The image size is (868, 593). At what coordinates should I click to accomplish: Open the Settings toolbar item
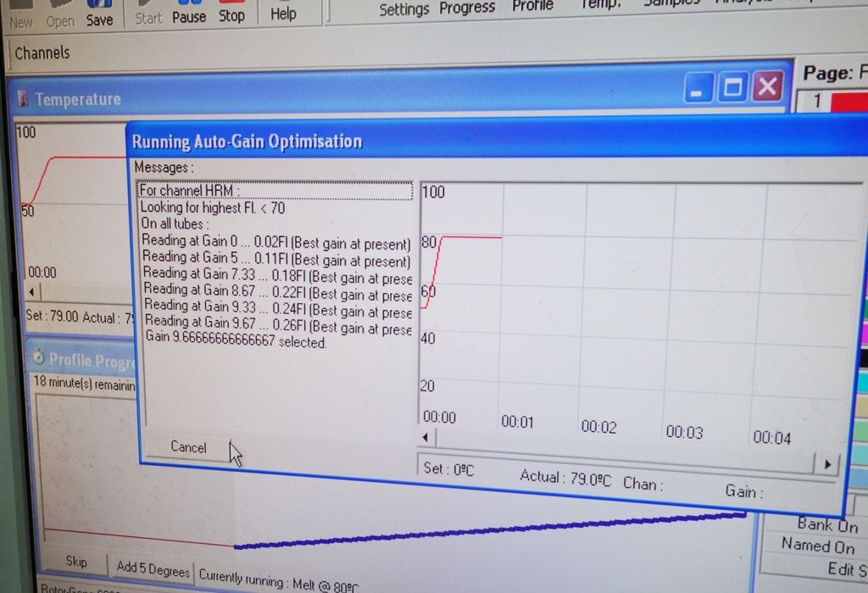point(404,8)
